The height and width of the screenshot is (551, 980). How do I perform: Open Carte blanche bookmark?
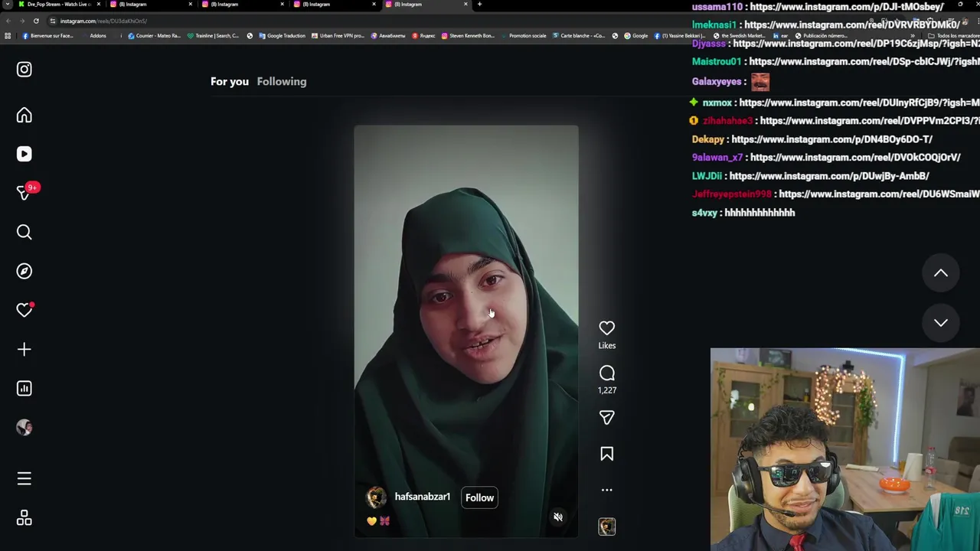579,36
